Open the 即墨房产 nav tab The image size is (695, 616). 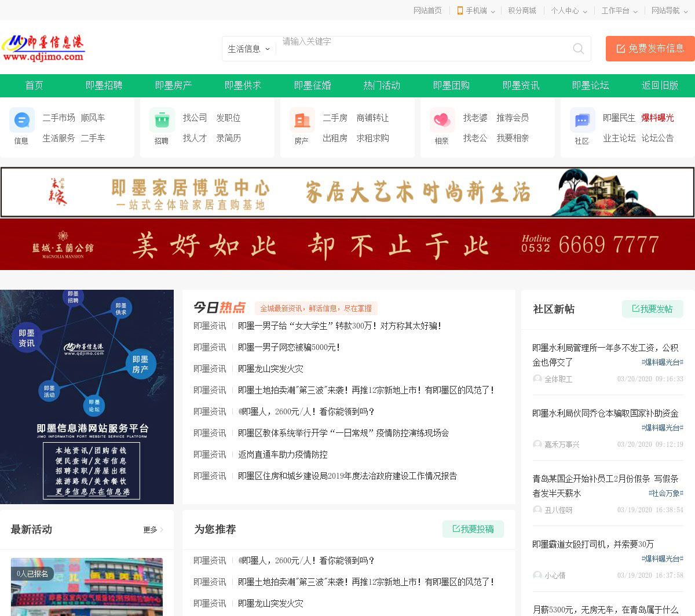point(173,85)
